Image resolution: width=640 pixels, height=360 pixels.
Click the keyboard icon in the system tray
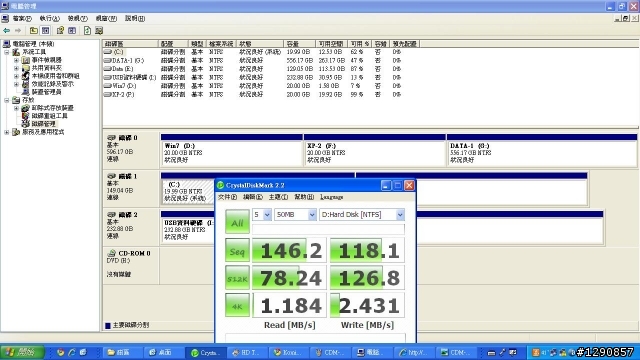[491, 353]
